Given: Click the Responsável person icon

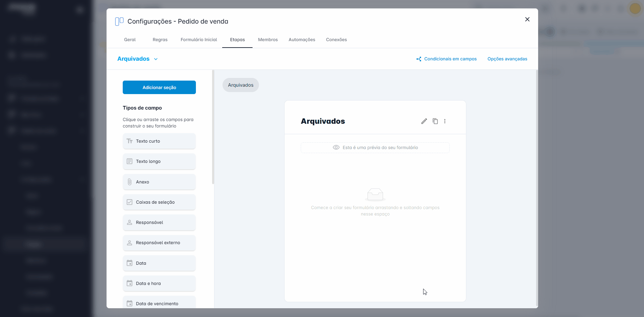Looking at the screenshot, I should [129, 222].
